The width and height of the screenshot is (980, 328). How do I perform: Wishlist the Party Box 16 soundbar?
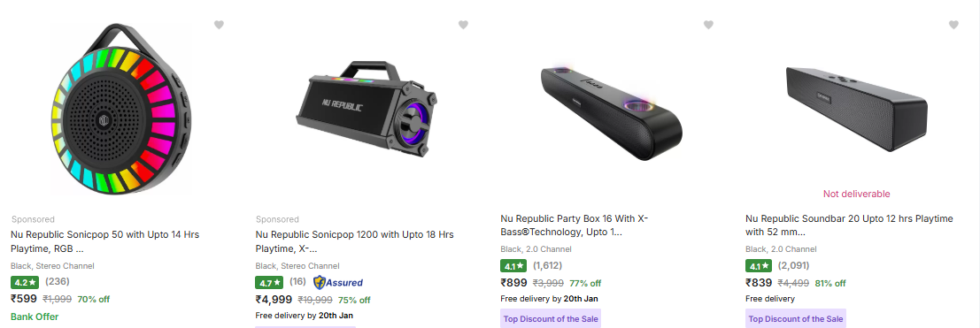pos(708,25)
